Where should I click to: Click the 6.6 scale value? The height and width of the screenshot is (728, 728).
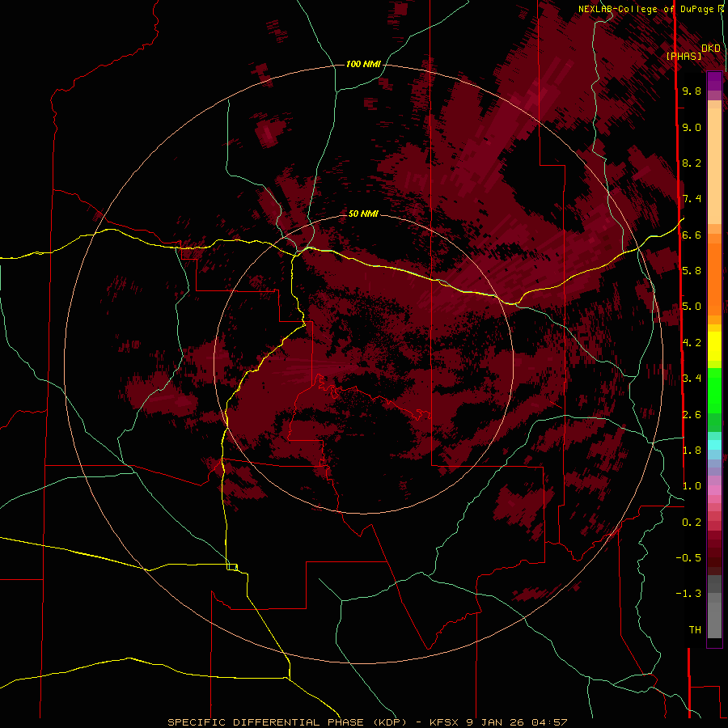click(x=692, y=235)
